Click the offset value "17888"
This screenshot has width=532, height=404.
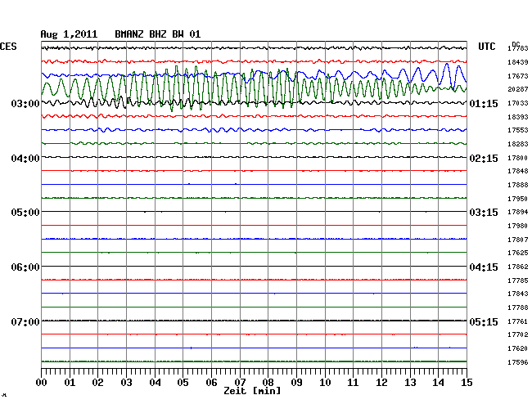(x=518, y=185)
